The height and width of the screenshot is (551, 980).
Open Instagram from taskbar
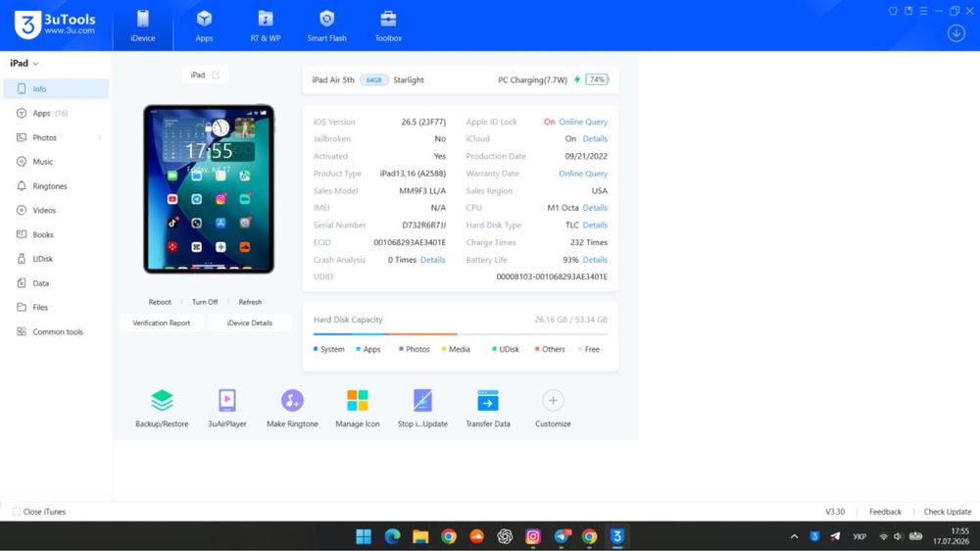532,536
